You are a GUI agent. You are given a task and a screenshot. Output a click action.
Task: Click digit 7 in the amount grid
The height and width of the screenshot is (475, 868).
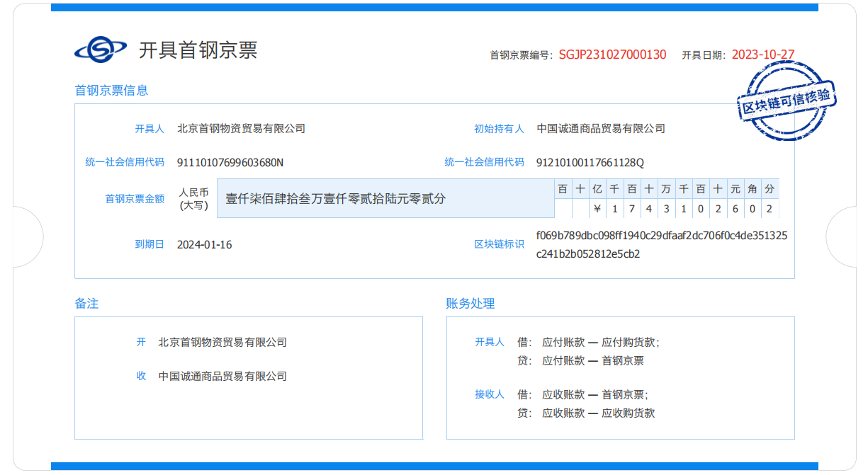coord(631,209)
